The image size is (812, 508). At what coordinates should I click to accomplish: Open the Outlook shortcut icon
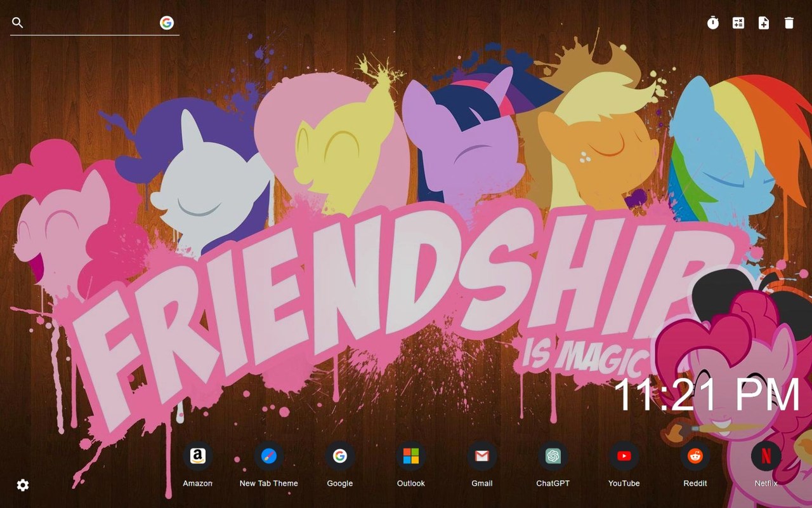click(411, 456)
